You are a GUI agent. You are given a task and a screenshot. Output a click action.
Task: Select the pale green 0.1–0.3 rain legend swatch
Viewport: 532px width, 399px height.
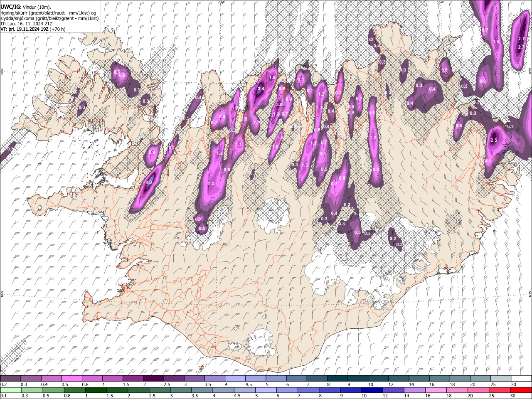click(10, 390)
